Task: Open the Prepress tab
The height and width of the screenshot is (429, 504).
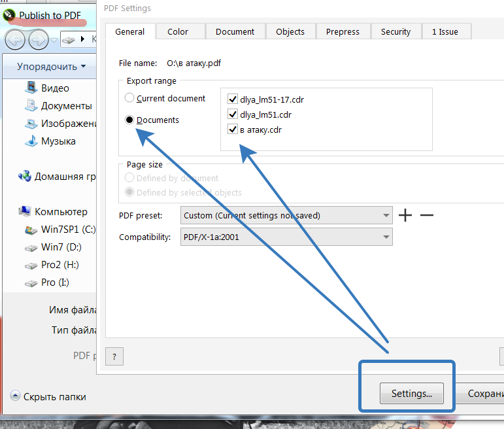Action: click(x=343, y=31)
